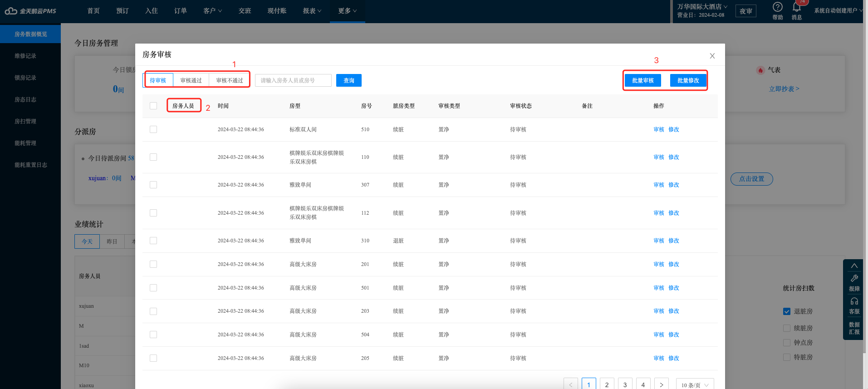Click 修改 link for room 510
This screenshot has height=389, width=868.
point(674,129)
